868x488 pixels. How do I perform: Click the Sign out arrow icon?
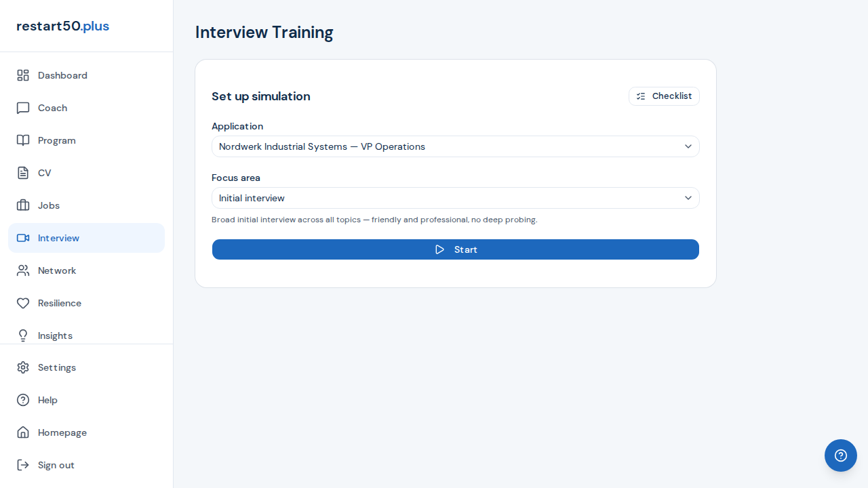pos(23,465)
